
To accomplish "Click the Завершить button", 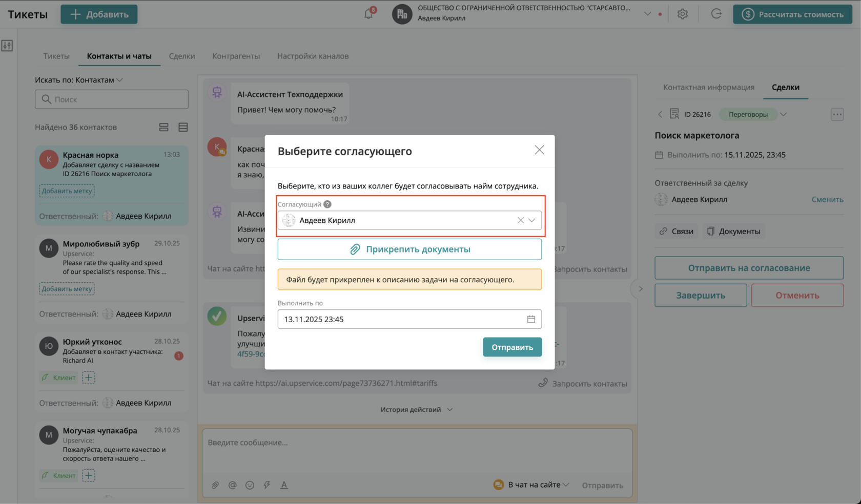I will pos(701,296).
